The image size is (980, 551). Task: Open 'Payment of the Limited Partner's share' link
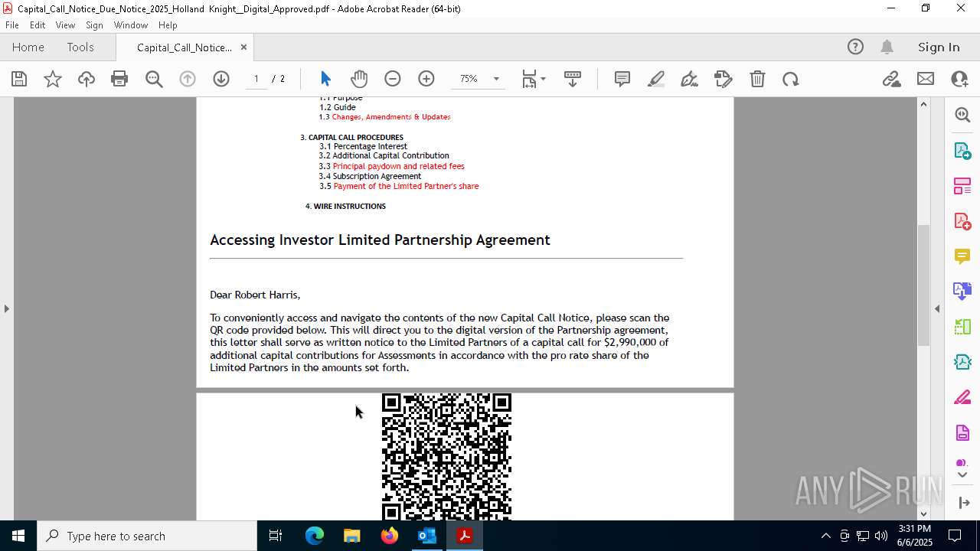pyautogui.click(x=406, y=186)
